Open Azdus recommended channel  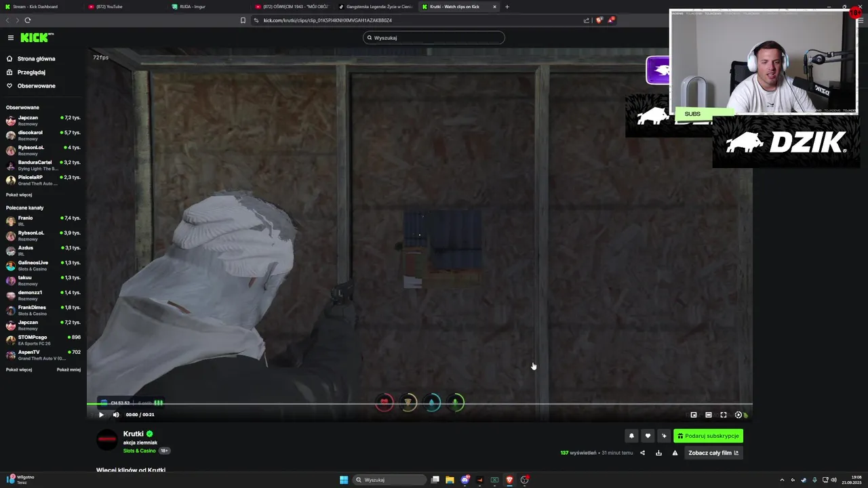pyautogui.click(x=43, y=251)
